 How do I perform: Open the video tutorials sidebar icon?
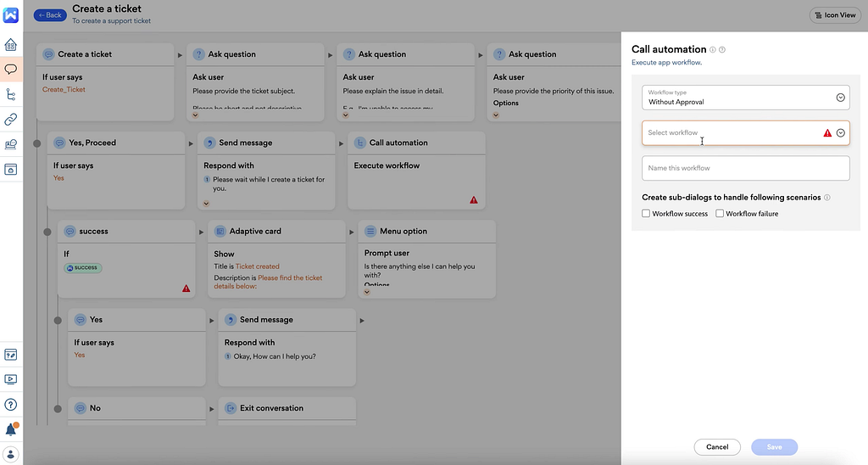pyautogui.click(x=10, y=379)
